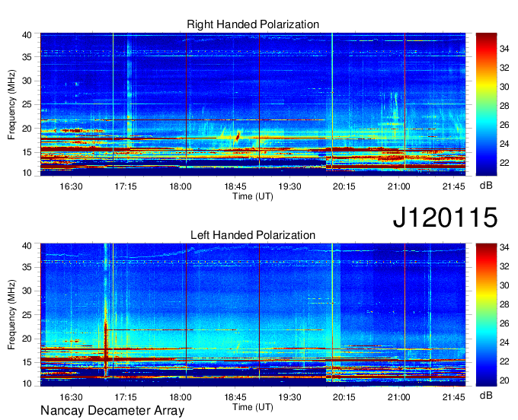Click the "25" frequency tick of Right Handed plot
The height and width of the screenshot is (420, 518).
27,105
